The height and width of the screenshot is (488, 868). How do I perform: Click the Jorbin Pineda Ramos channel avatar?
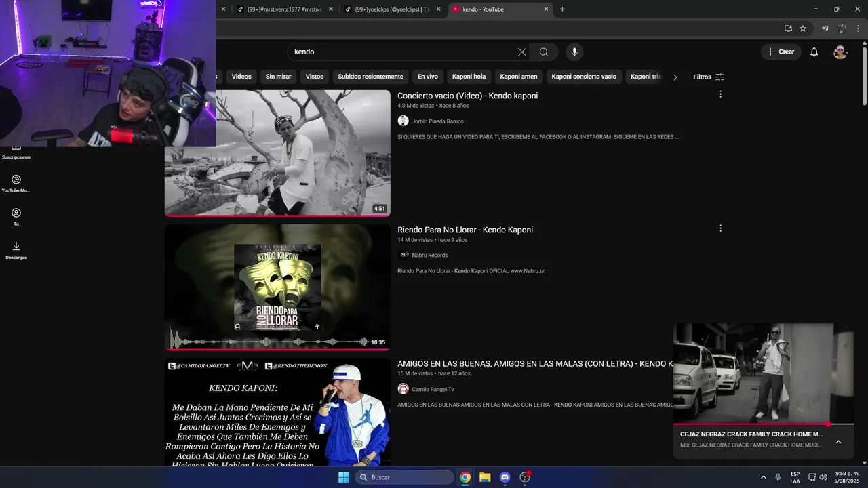click(x=403, y=121)
